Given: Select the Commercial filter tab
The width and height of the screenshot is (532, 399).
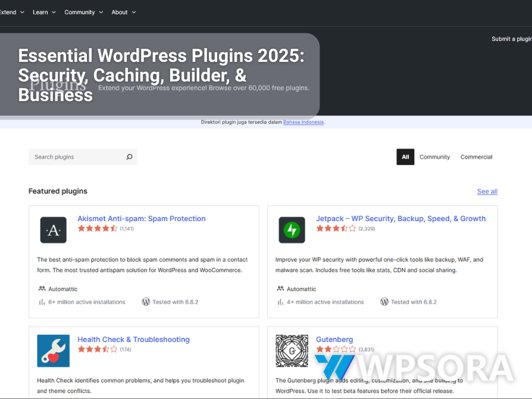Looking at the screenshot, I should tap(476, 157).
